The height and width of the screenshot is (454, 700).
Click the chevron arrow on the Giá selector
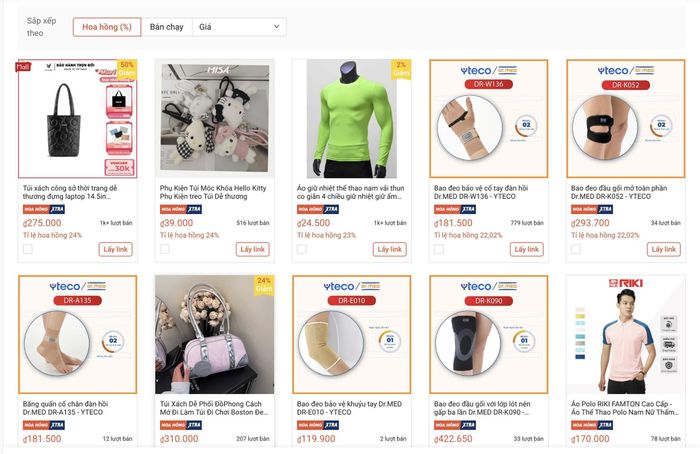[x=276, y=27]
